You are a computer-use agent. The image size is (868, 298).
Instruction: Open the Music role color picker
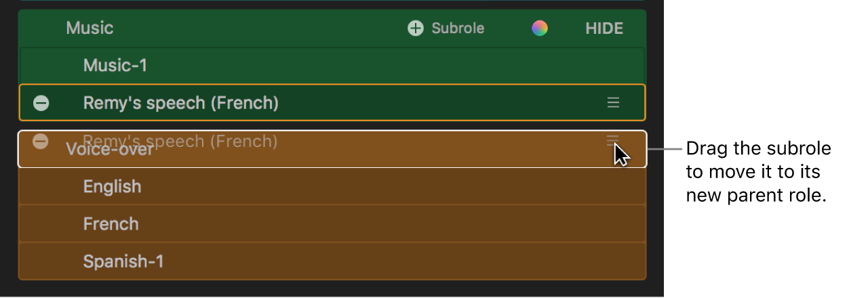click(x=540, y=28)
